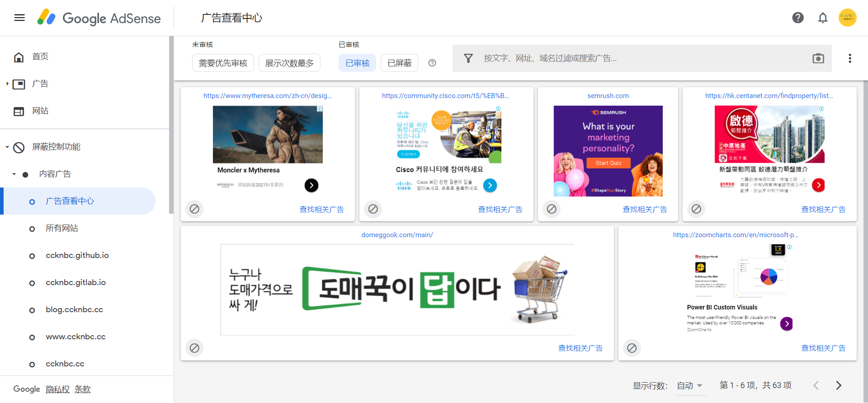Screen dimensions: 868x403
Task: Search ads by image camera icon
Action: (818, 58)
